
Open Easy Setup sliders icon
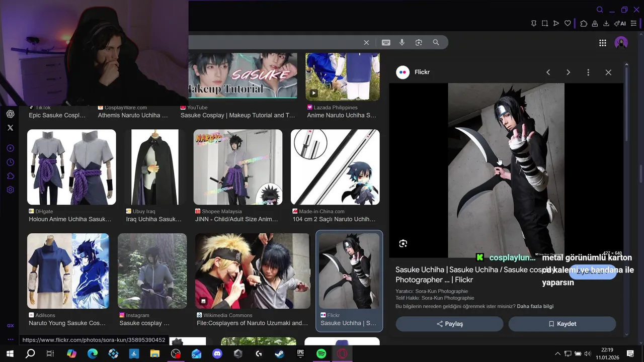(x=633, y=24)
